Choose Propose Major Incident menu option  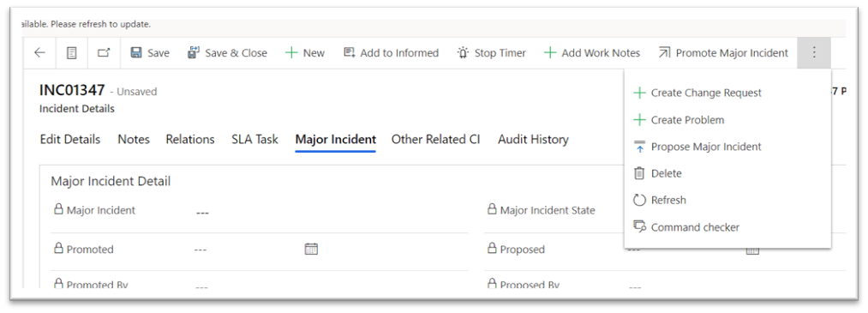click(x=697, y=147)
